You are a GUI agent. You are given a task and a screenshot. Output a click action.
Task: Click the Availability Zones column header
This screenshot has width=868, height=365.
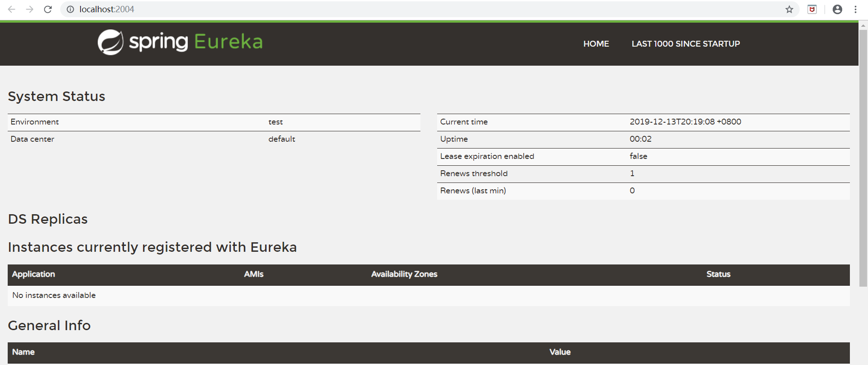404,274
